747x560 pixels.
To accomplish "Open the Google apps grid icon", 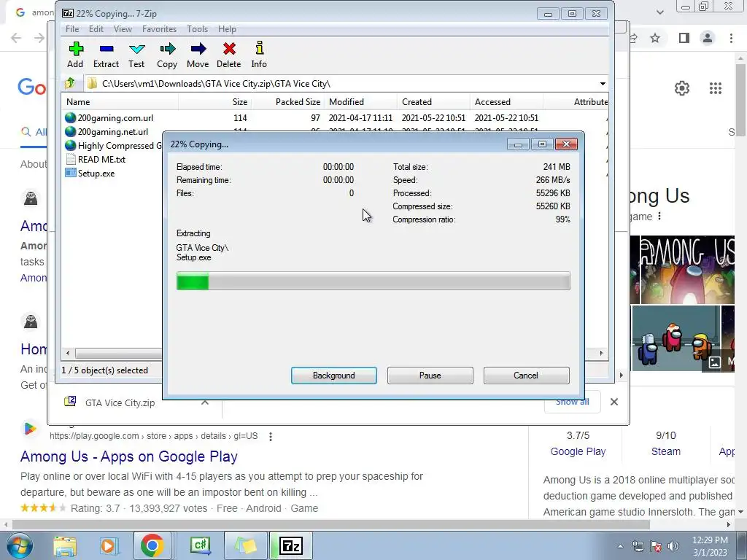I will click(x=715, y=88).
